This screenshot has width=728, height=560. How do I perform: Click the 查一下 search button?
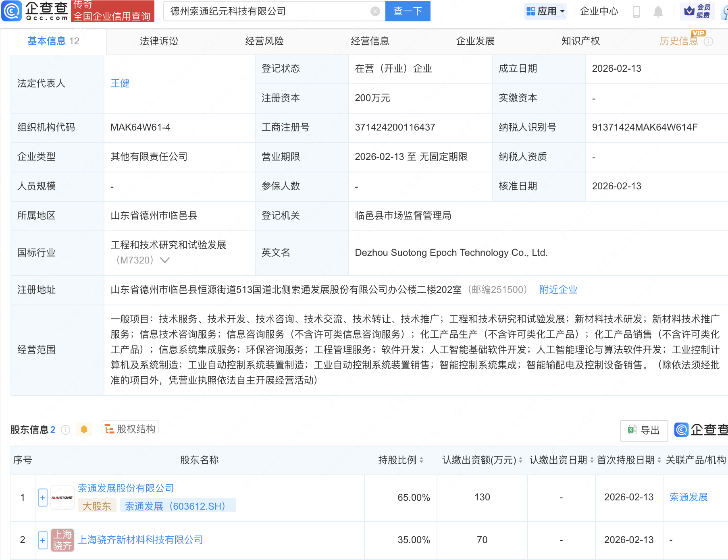click(x=407, y=11)
